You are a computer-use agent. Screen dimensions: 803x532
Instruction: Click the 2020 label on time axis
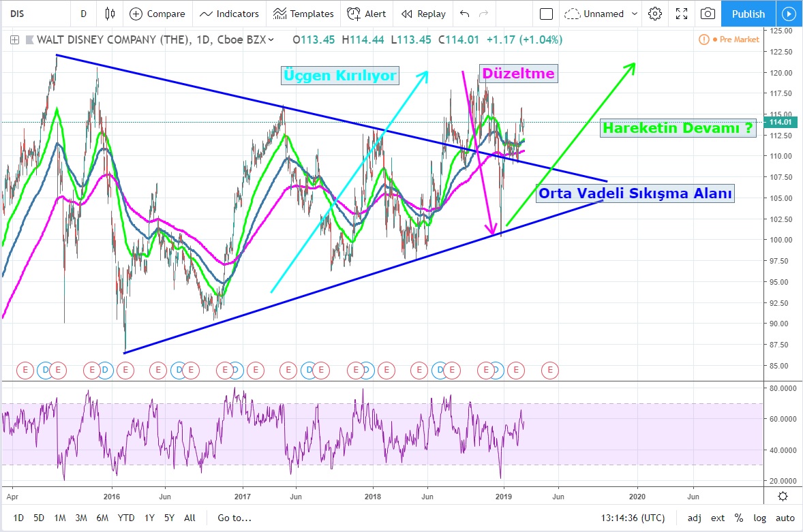coord(637,496)
